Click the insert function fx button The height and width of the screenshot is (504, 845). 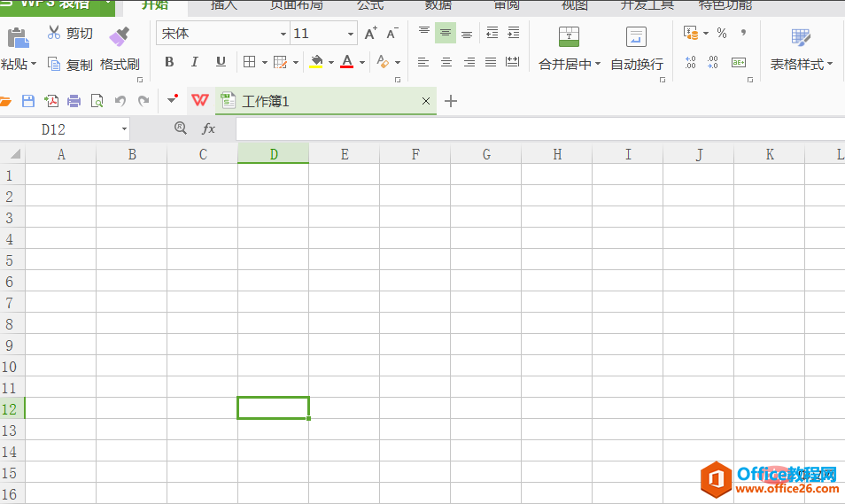click(x=208, y=128)
